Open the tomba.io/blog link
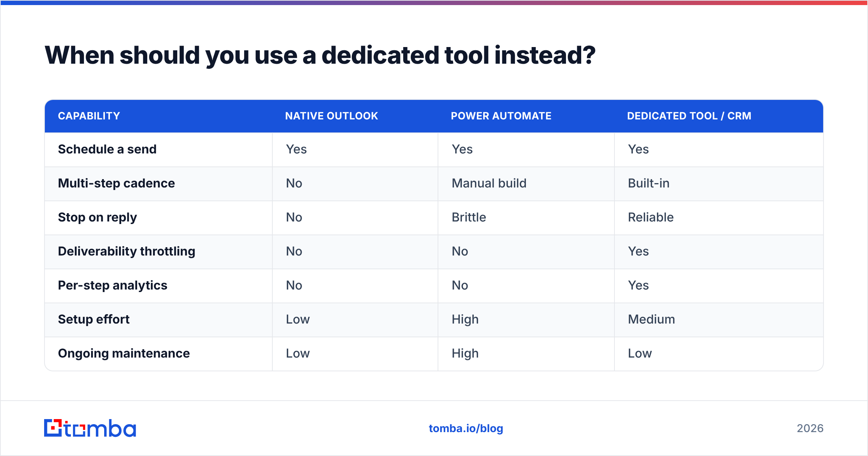 tap(466, 428)
